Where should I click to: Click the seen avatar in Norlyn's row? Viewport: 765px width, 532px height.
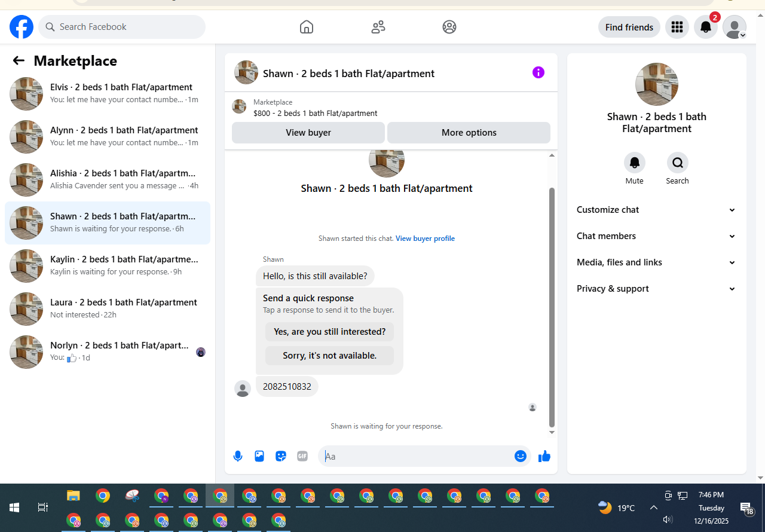201,352
